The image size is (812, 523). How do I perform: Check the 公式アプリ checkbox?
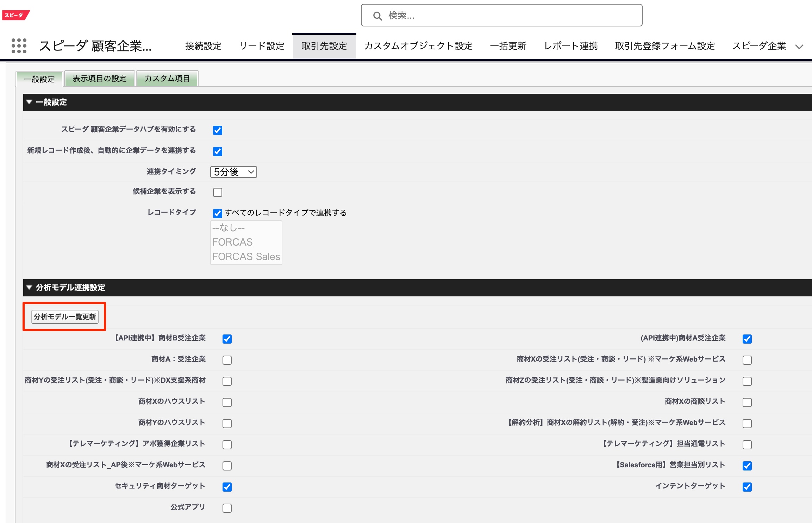pyautogui.click(x=227, y=508)
